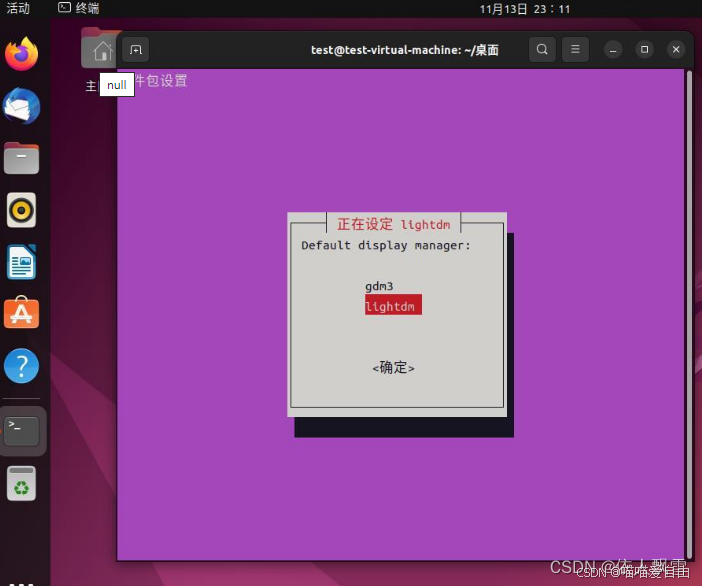Open the Files manager dock icon

click(21, 158)
